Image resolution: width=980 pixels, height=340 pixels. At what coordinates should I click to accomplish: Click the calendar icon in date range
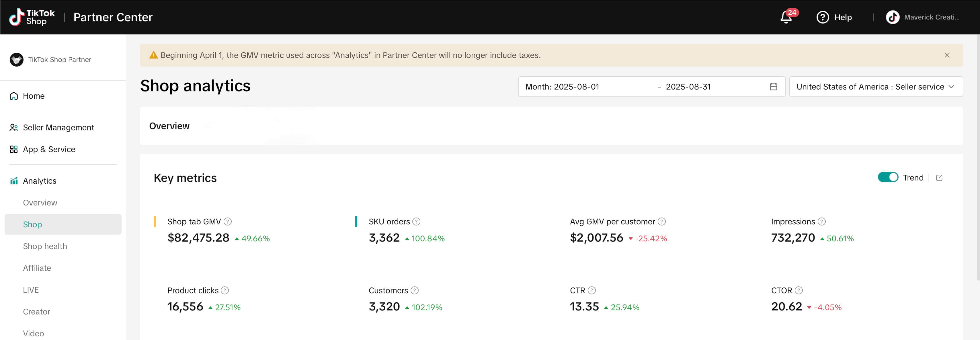[x=773, y=87]
